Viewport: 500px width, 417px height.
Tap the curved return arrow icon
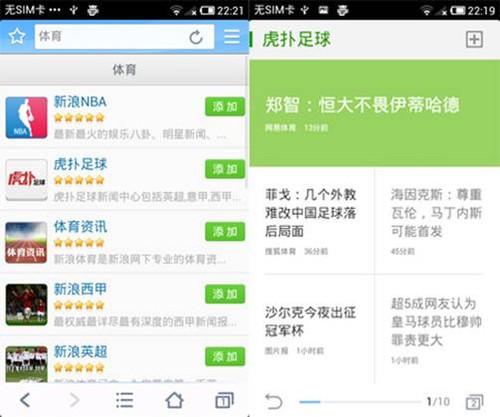click(273, 401)
